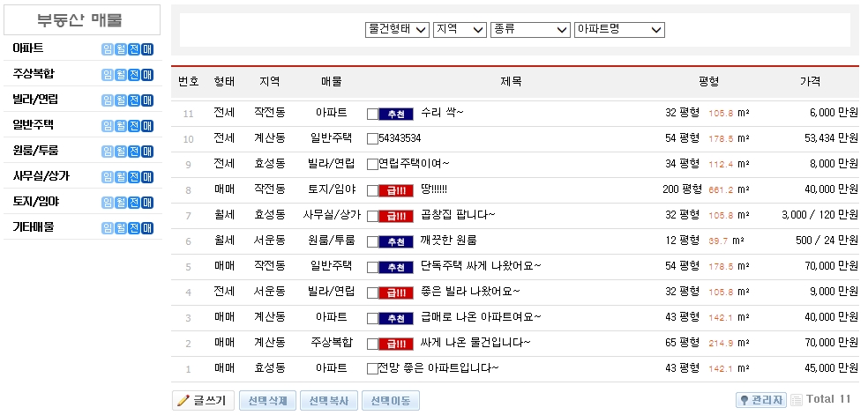The image size is (868, 415).
Task: Tick the checkbox for listing 54343534
Action: 372,139
